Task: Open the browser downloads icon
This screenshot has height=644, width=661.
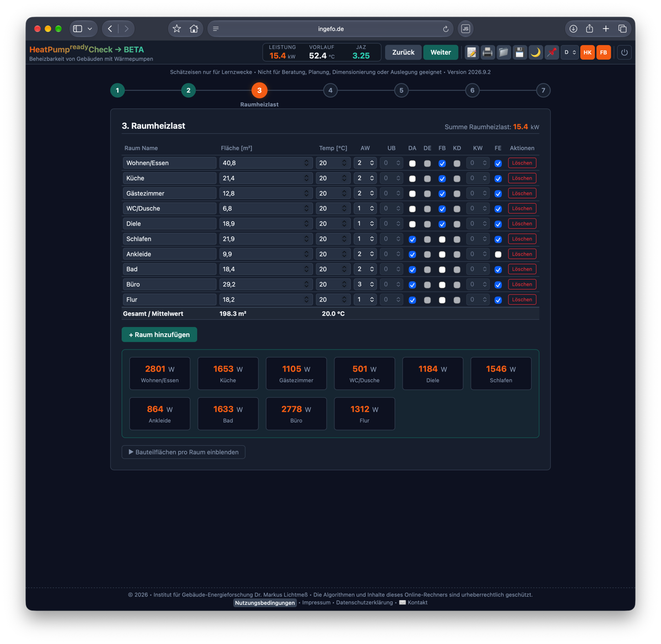Action: [573, 29]
